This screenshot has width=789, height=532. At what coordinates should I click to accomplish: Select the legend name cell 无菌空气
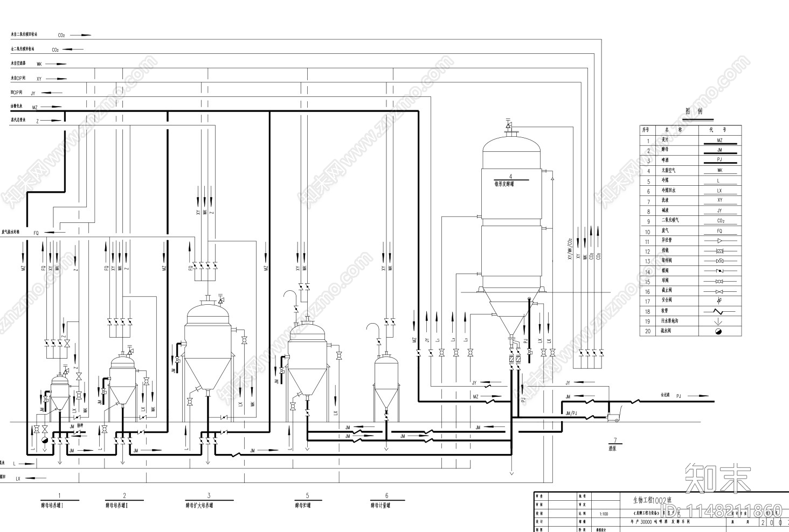pyautogui.click(x=668, y=170)
